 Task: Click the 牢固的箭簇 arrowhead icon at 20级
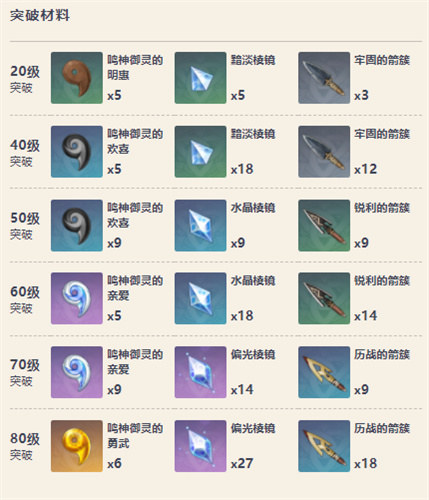pos(324,78)
